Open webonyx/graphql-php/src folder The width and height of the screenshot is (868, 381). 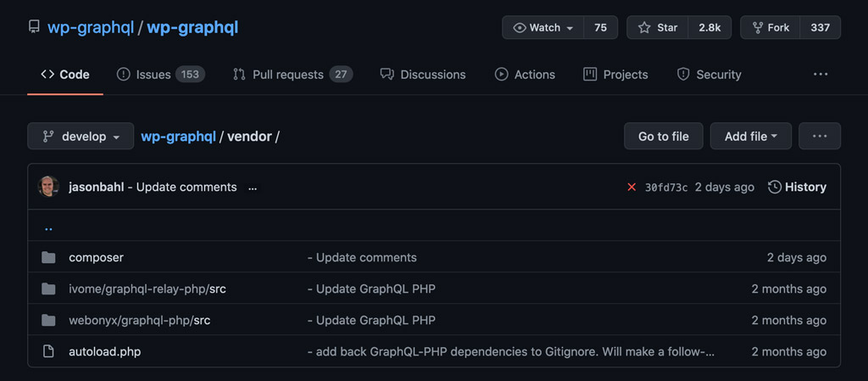140,320
